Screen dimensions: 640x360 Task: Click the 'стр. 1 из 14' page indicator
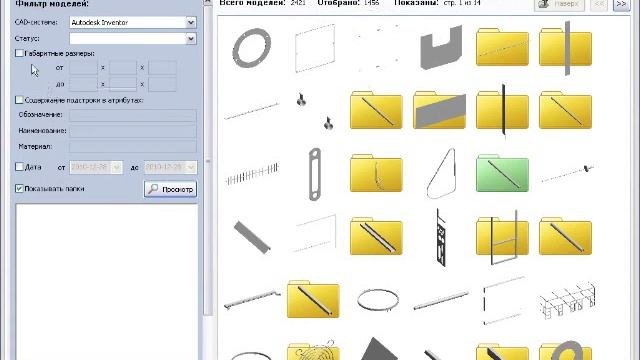pyautogui.click(x=462, y=3)
